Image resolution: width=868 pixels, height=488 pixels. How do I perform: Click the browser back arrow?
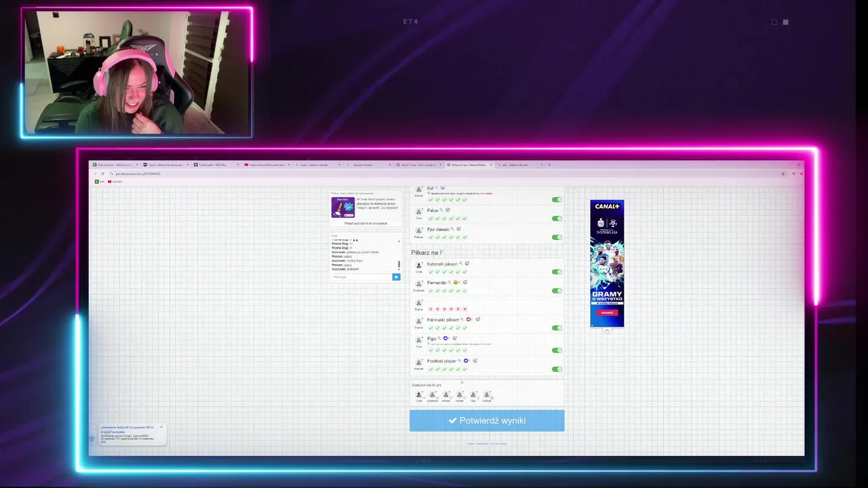(96, 174)
